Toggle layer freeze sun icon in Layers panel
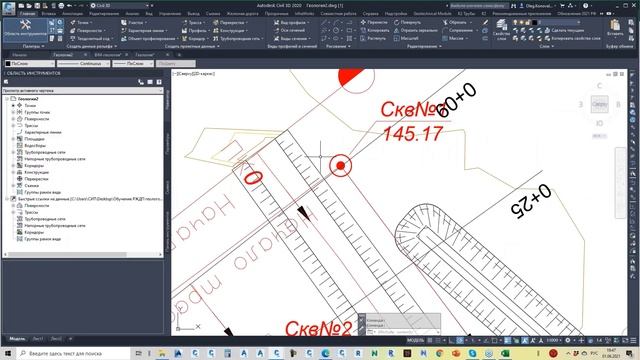 521,22
